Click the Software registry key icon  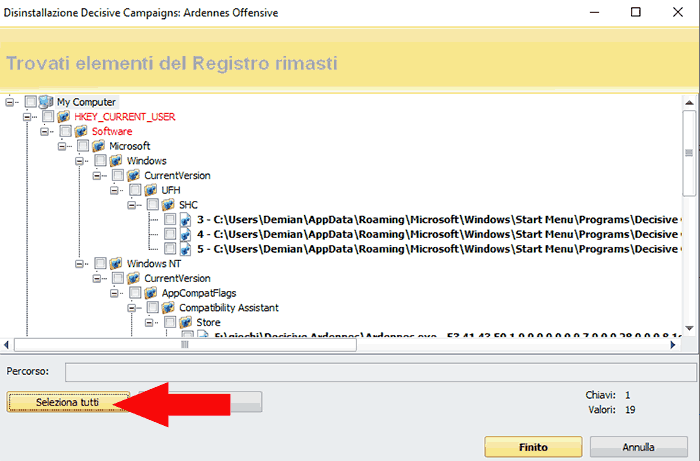82,131
